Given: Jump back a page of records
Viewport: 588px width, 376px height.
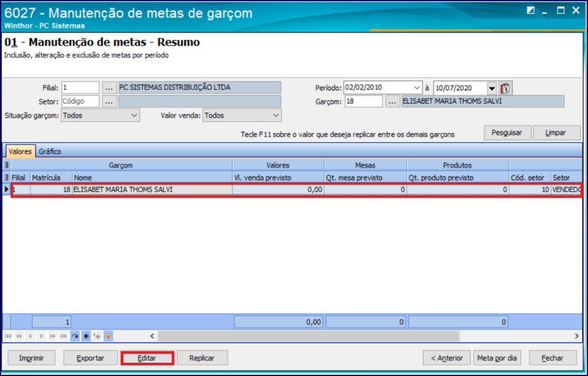Looking at the screenshot, I should (x=19, y=336).
